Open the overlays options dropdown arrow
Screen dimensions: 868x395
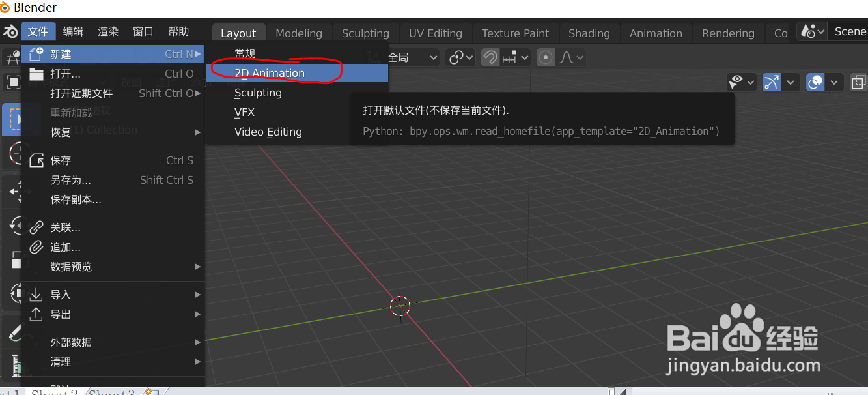coord(834,82)
